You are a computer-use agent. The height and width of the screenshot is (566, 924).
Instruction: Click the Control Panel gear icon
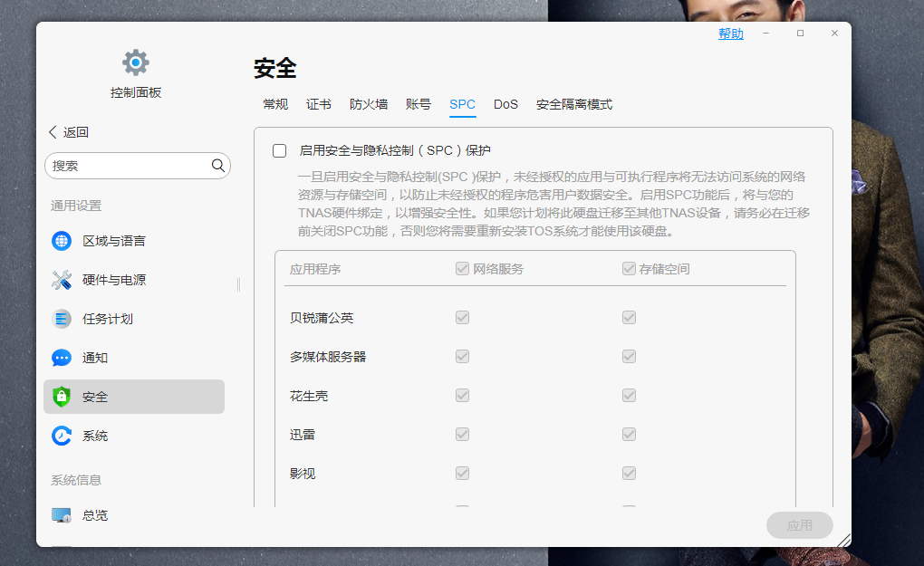click(x=136, y=62)
